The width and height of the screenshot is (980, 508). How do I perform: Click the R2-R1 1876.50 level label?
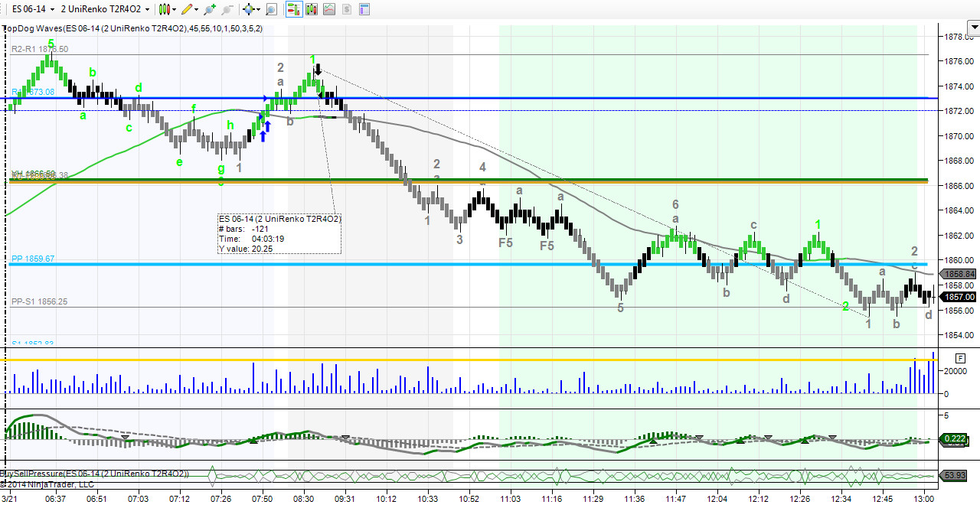point(40,49)
